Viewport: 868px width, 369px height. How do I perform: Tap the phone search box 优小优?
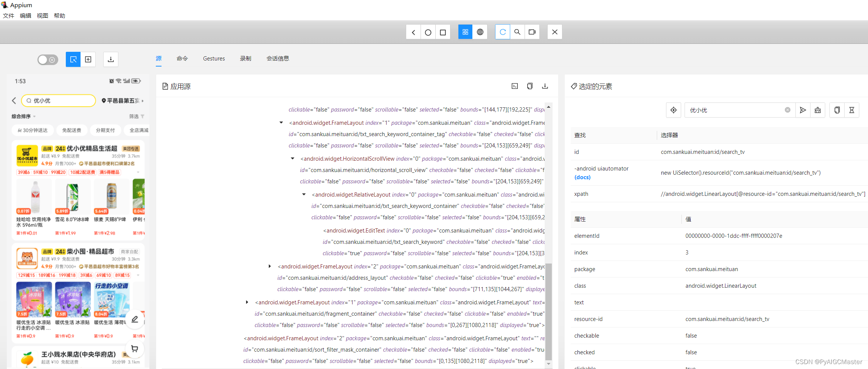click(59, 101)
